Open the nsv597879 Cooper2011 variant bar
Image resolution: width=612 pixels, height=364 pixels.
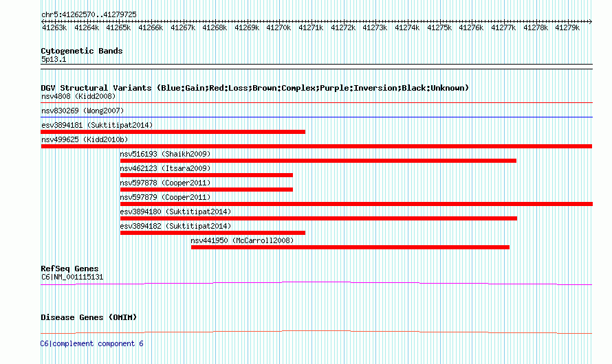click(356, 204)
